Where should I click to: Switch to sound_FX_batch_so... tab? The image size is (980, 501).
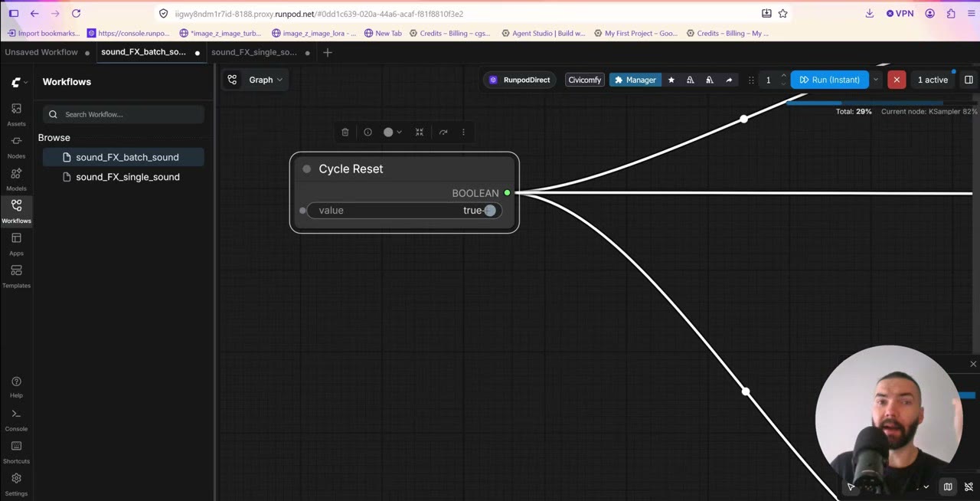coord(144,52)
